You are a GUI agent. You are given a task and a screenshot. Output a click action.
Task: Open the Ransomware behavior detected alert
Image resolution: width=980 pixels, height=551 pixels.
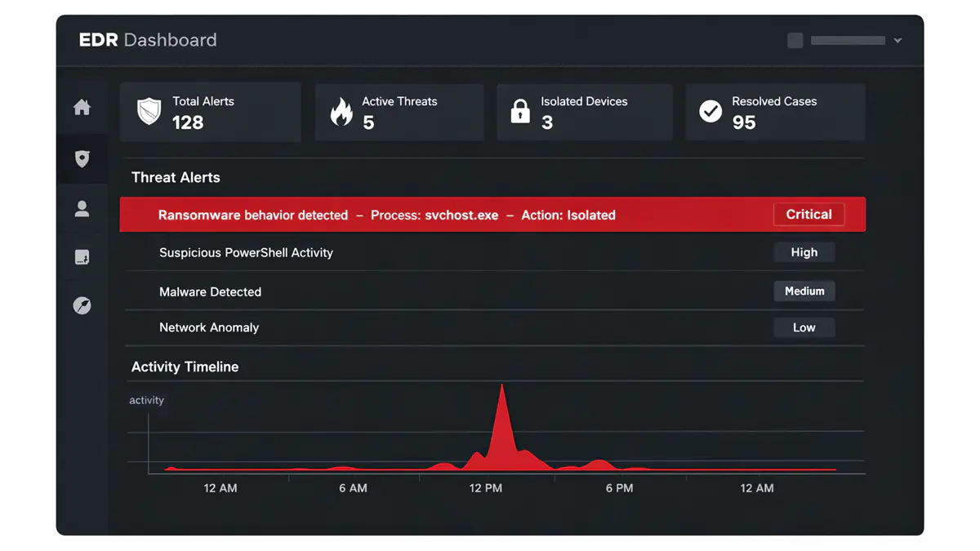492,215
